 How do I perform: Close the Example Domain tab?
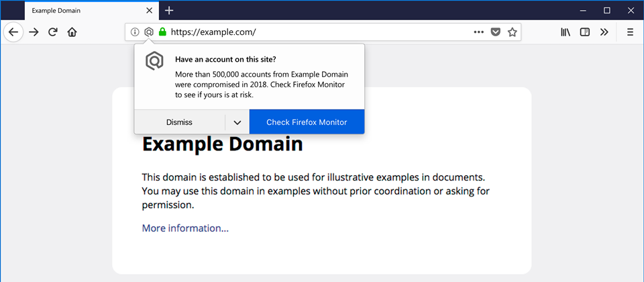point(150,11)
